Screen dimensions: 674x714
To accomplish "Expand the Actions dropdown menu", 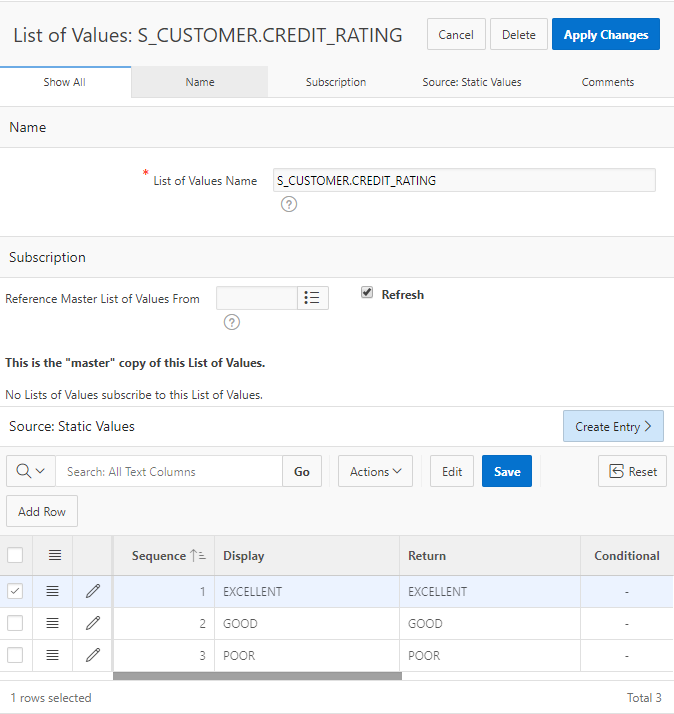I will tap(375, 471).
